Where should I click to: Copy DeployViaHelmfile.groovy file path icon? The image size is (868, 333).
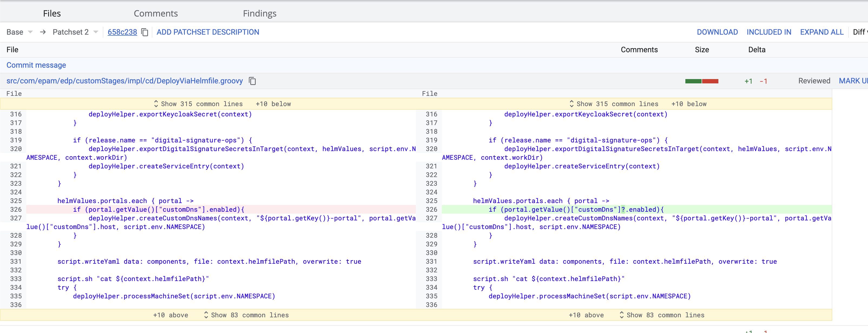252,81
